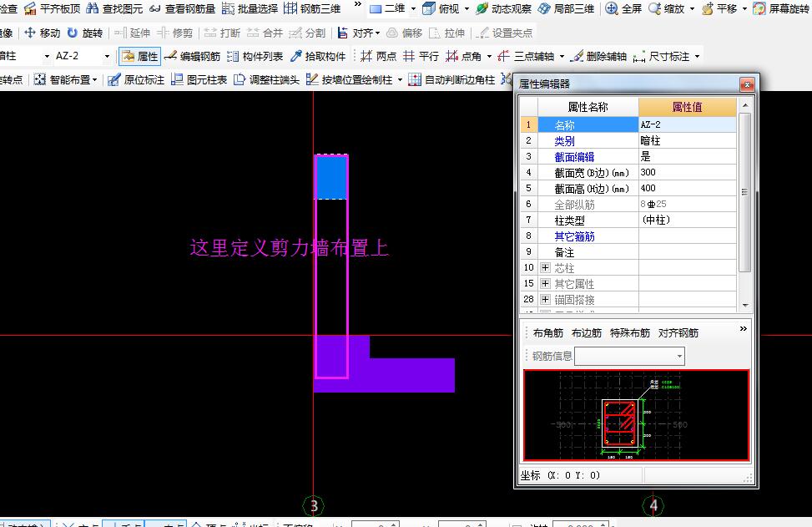Image resolution: width=812 pixels, height=527 pixels.
Task: Expand 锚固搭接 property group
Action: (545, 299)
